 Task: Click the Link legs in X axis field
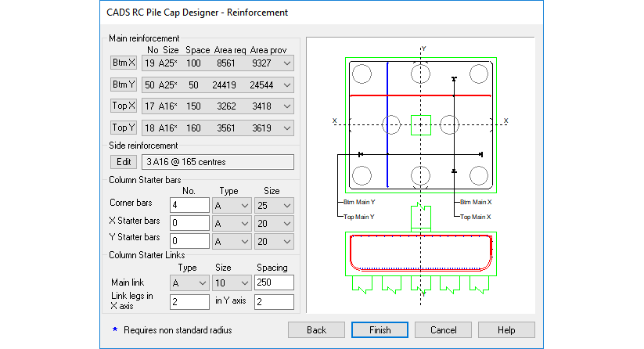(x=189, y=301)
